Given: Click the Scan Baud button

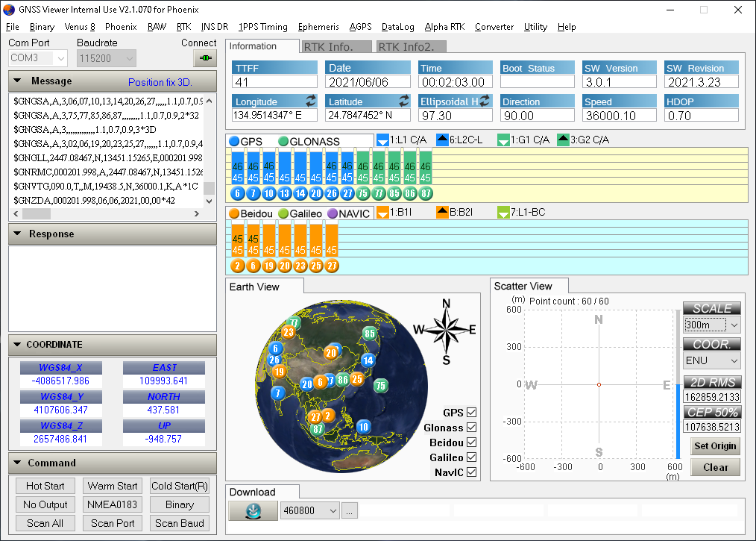Looking at the screenshot, I should coord(180,523).
